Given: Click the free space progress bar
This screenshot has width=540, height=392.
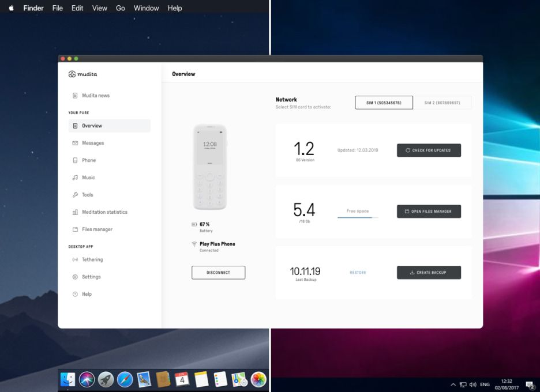Looking at the screenshot, I should (358, 217).
